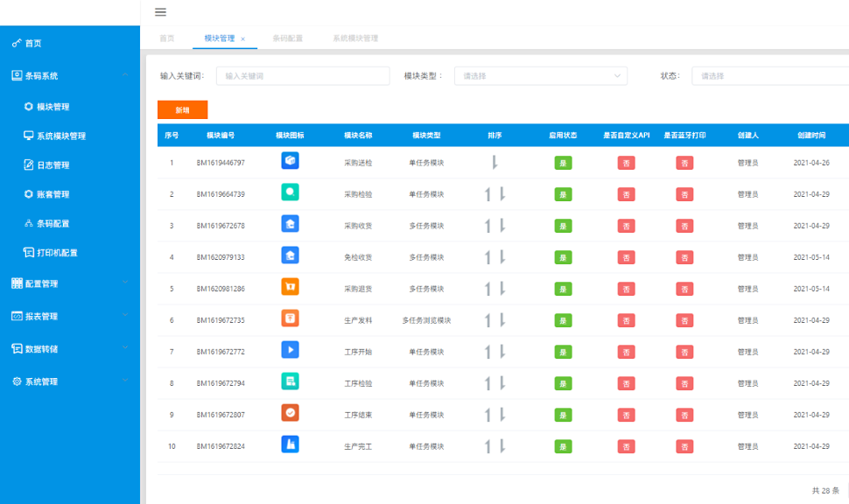Screen dimensions: 849x504
Task: Click the 生产完工 module icon
Action: pos(291,444)
